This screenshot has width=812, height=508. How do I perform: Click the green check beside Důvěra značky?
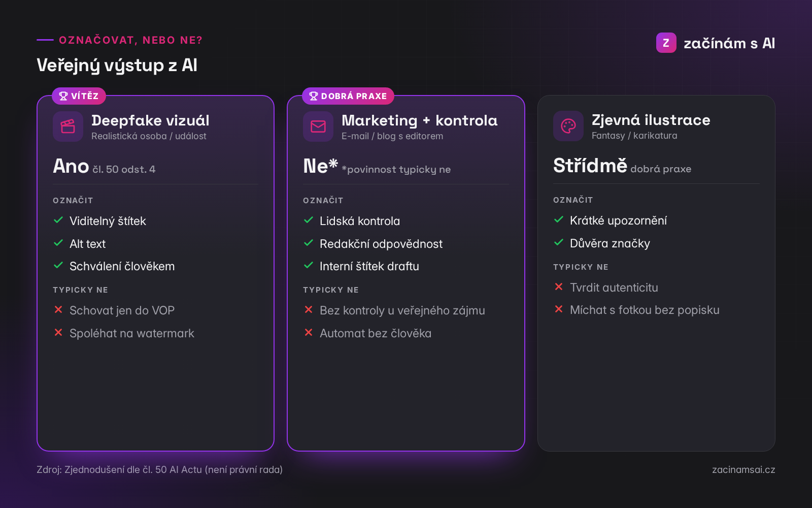point(559,242)
